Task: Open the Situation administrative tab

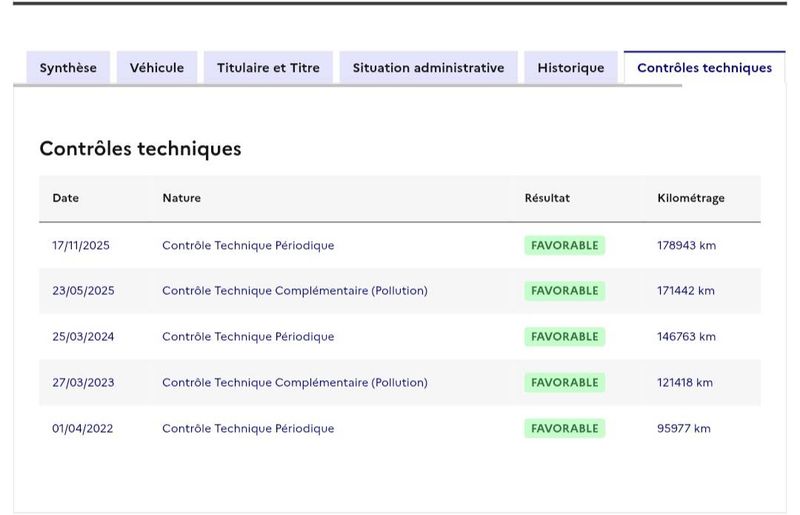Action: tap(429, 67)
